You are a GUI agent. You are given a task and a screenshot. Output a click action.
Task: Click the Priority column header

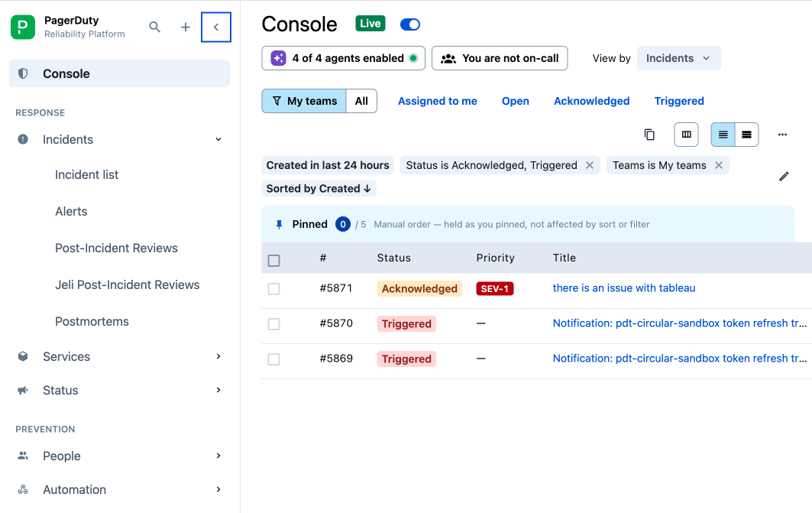click(496, 258)
